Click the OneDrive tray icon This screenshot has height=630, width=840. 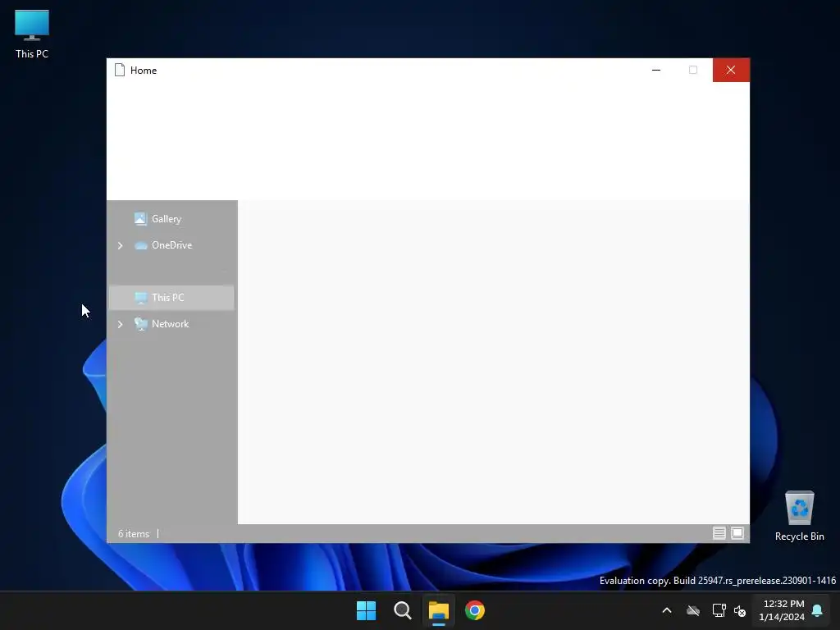pyautogui.click(x=693, y=610)
